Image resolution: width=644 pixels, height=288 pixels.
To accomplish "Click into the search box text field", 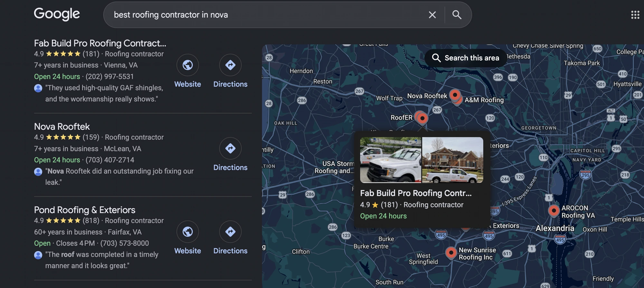I will (x=267, y=15).
